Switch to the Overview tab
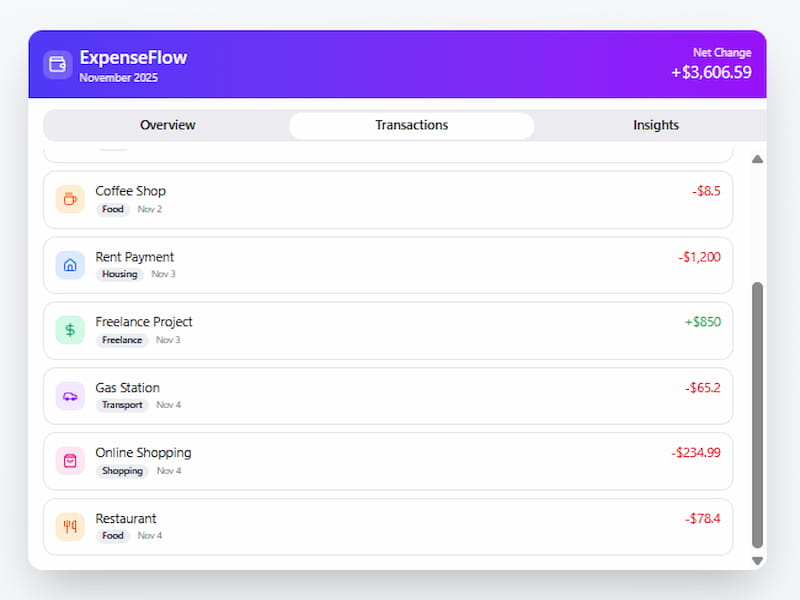 pyautogui.click(x=167, y=125)
